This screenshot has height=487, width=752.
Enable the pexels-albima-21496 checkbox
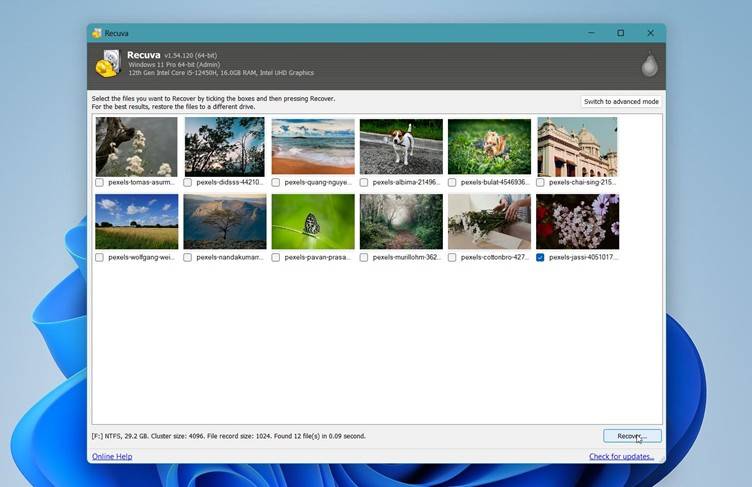coord(364,183)
